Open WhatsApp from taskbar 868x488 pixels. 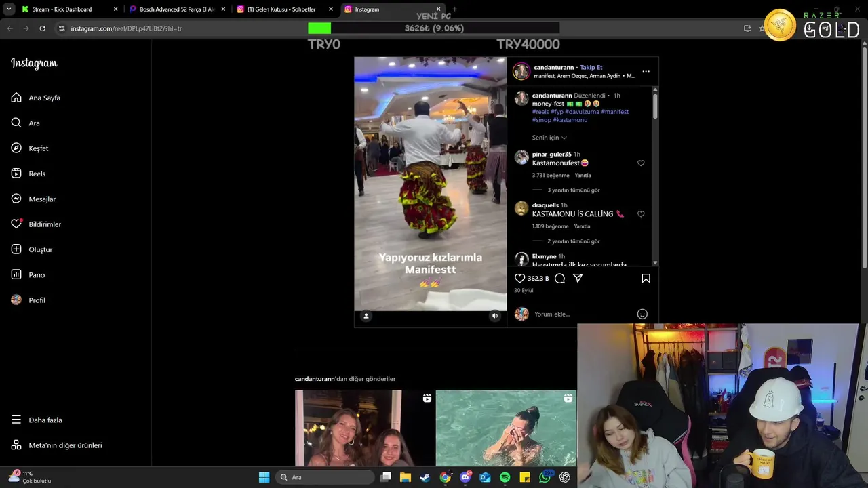pyautogui.click(x=545, y=477)
